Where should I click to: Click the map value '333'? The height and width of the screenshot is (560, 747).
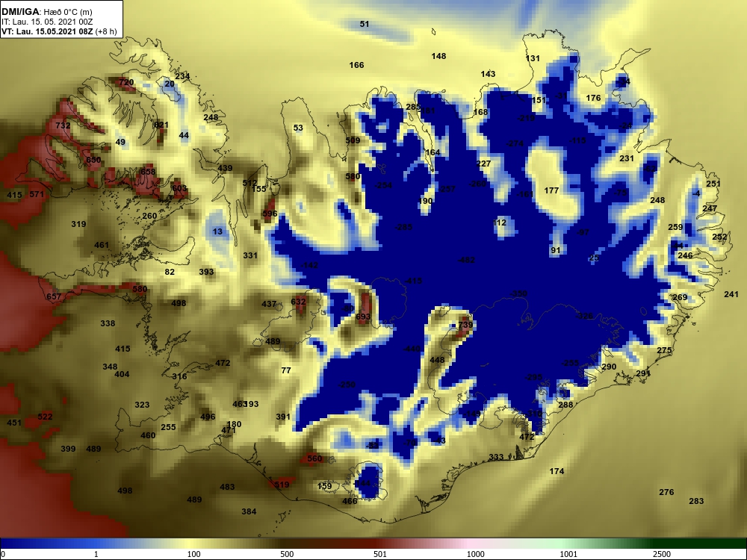pyautogui.click(x=496, y=457)
